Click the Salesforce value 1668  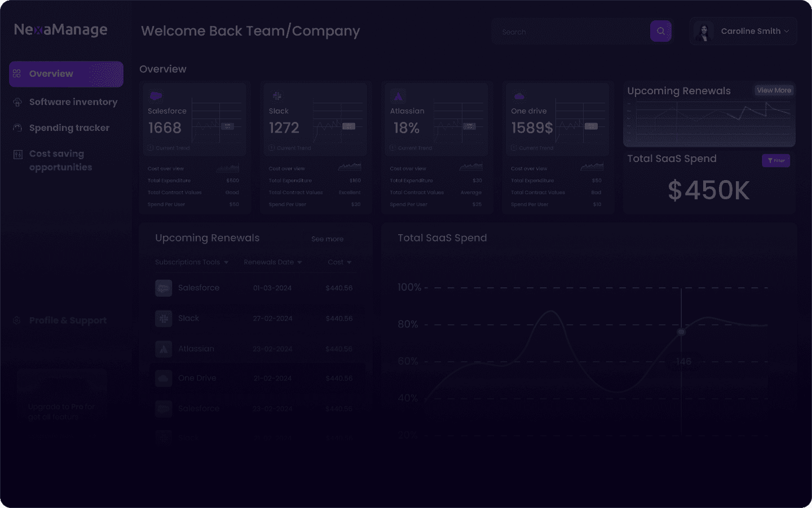[165, 128]
